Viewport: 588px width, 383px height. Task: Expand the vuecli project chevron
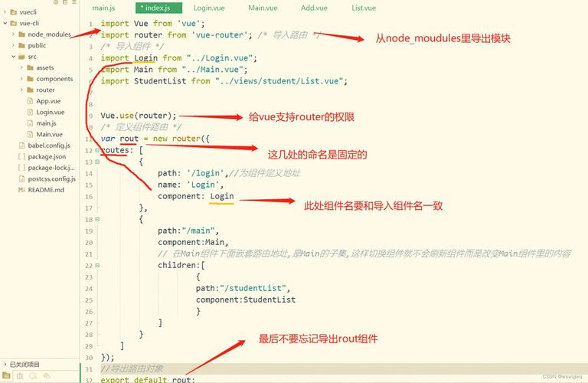click(5, 12)
